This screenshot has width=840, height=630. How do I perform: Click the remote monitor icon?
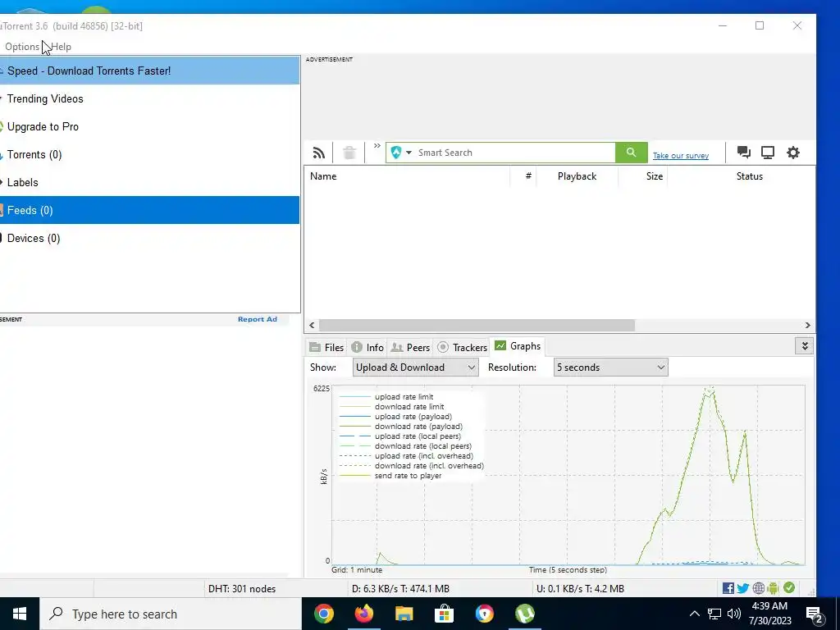768,153
